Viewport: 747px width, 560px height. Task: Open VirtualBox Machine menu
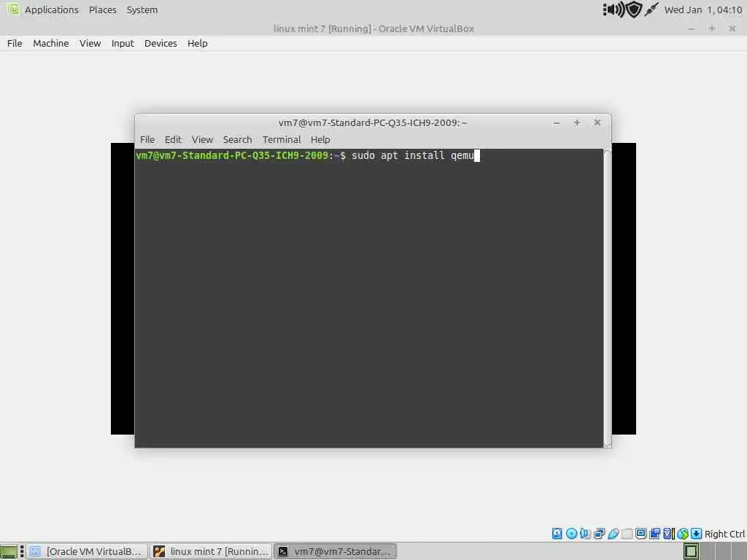click(x=50, y=43)
